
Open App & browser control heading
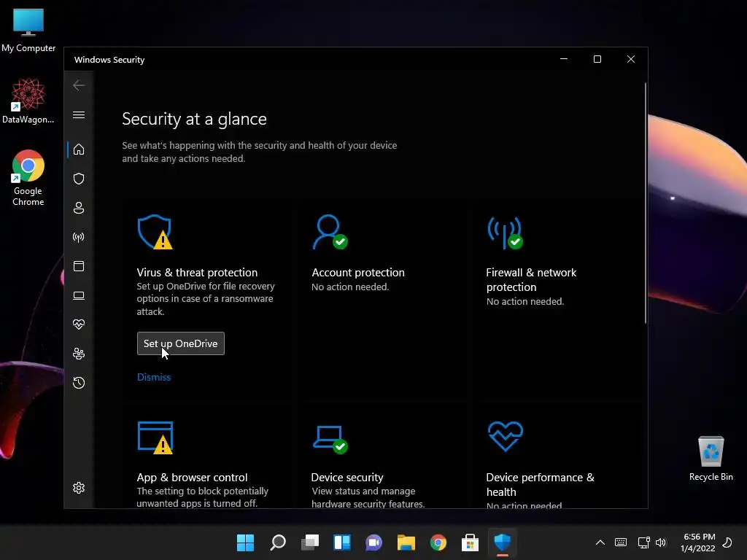coord(192,477)
